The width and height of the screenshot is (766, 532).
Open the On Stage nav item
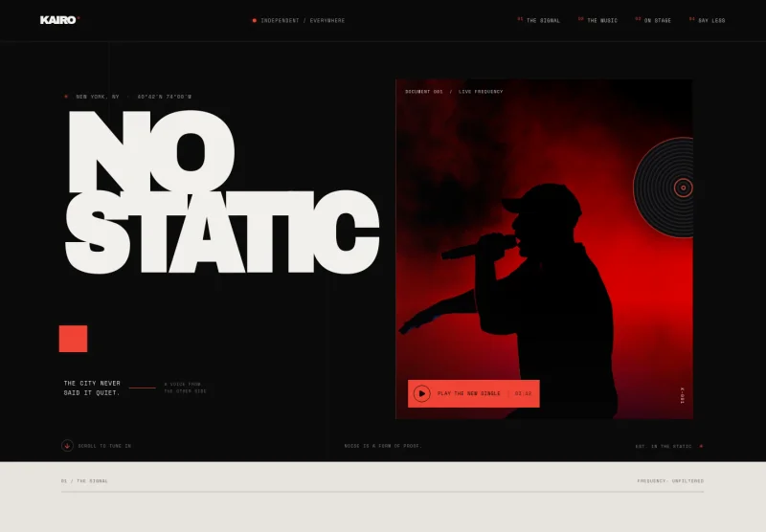click(653, 20)
